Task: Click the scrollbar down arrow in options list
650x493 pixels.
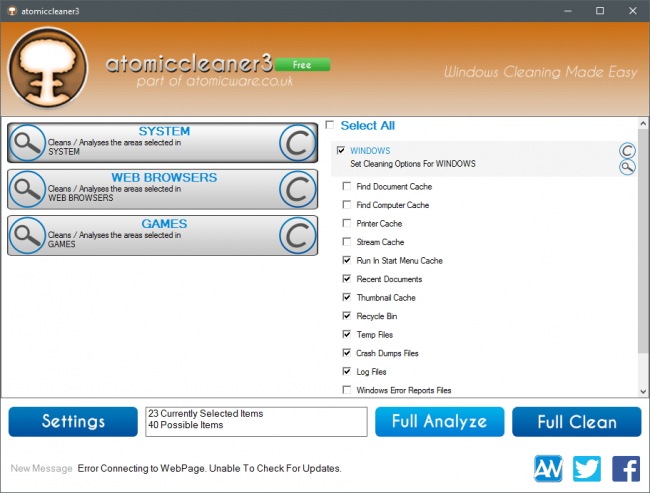Action: 643,391
